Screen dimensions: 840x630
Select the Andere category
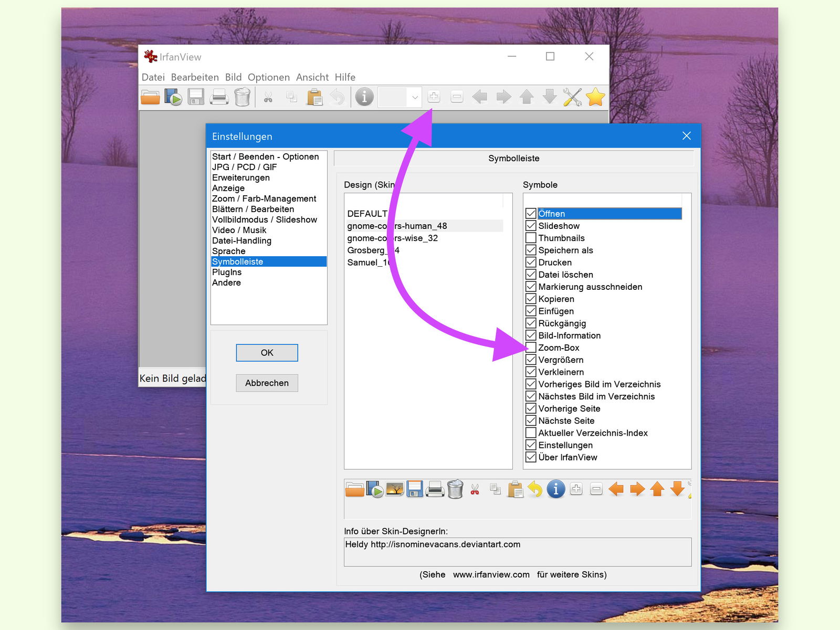(226, 282)
